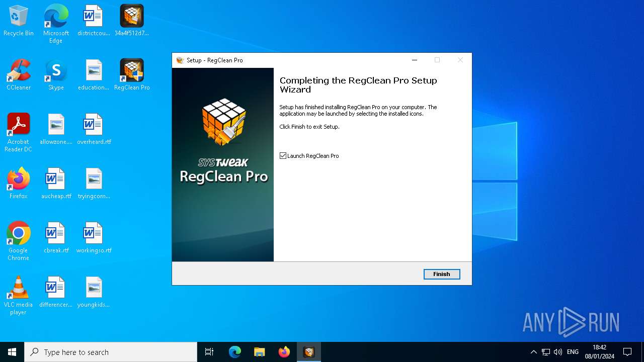644x362 pixels.
Task: Select the overheard.rtf document icon
Action: coord(94,130)
